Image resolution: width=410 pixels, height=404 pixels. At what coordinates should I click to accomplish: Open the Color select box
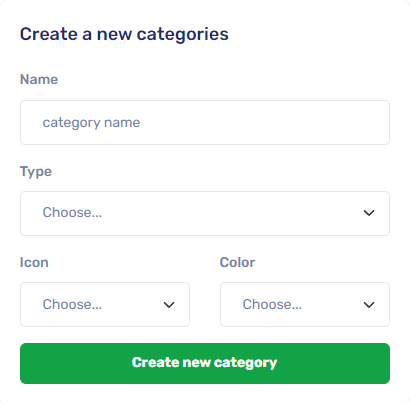[x=305, y=304]
